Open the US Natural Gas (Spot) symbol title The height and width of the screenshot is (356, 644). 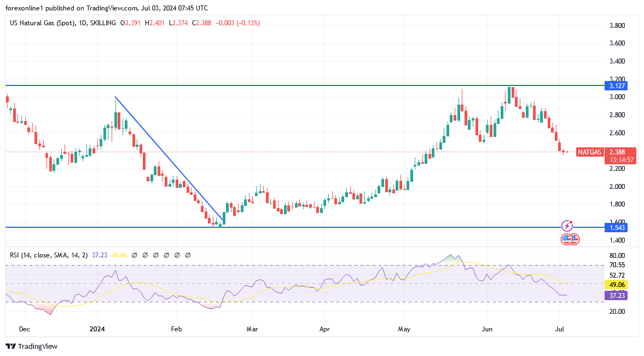(x=63, y=23)
